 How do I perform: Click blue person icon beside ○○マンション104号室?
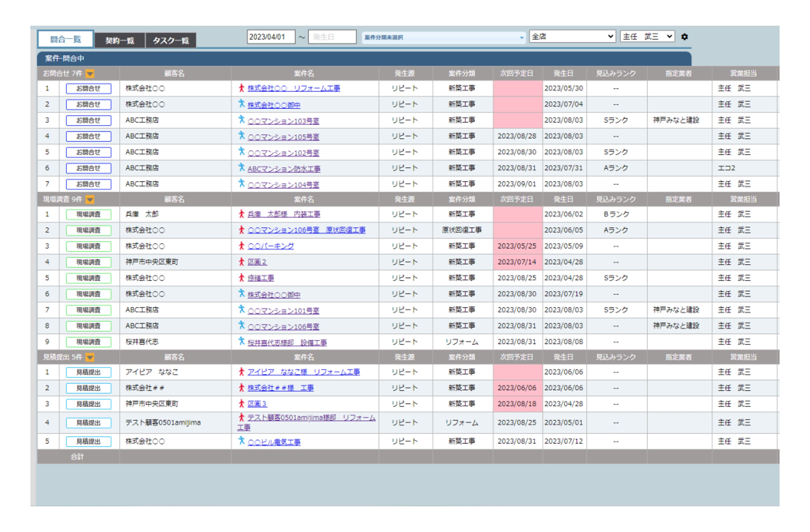coord(241,184)
